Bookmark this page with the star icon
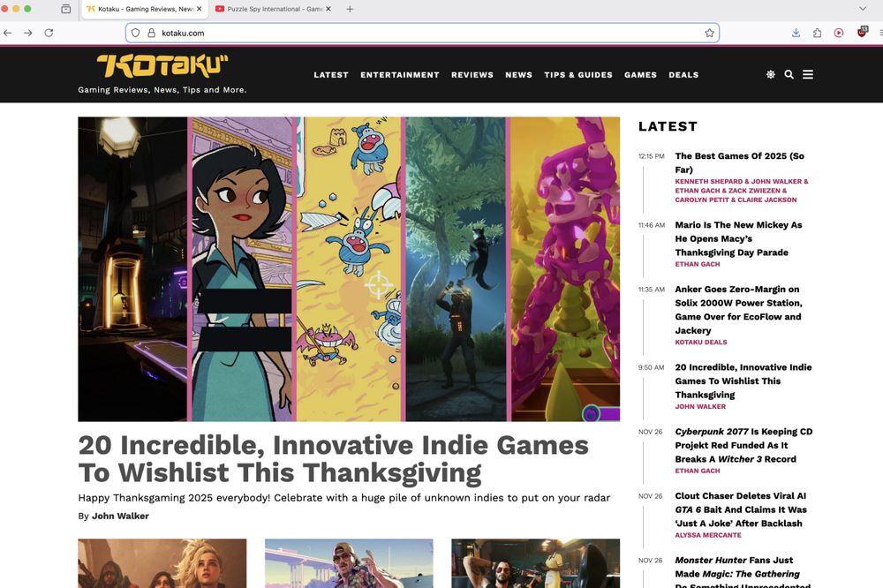The width and height of the screenshot is (883, 588). point(709,32)
